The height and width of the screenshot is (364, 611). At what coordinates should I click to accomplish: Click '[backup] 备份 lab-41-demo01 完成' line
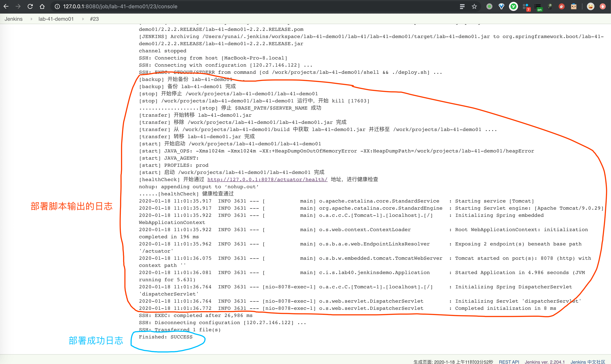tap(187, 87)
